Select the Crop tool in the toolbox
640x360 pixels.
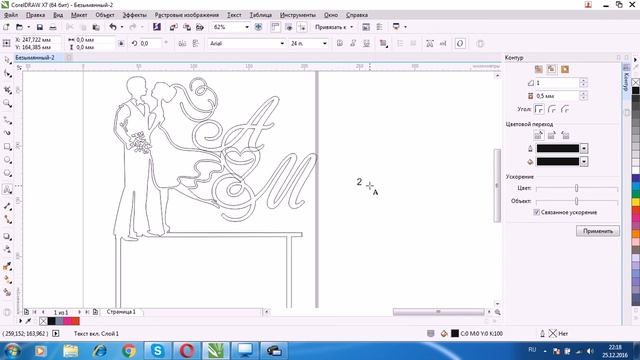tap(7, 90)
